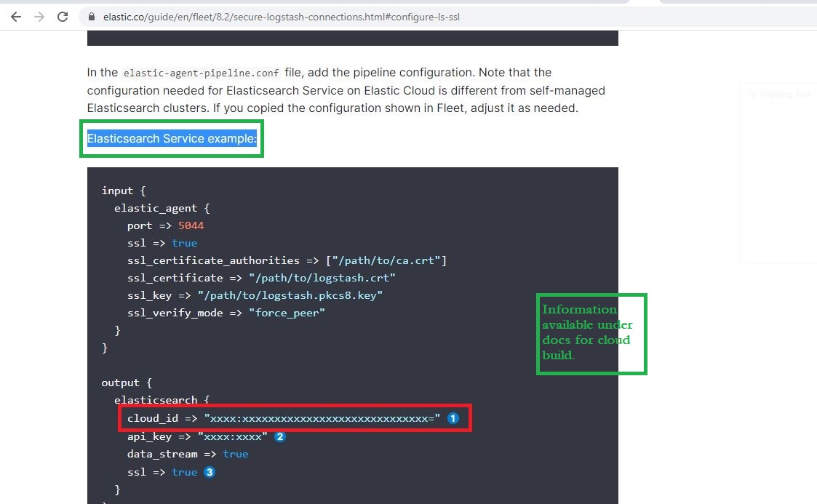
Task: Click port value 5044 in the input block
Action: click(x=191, y=225)
